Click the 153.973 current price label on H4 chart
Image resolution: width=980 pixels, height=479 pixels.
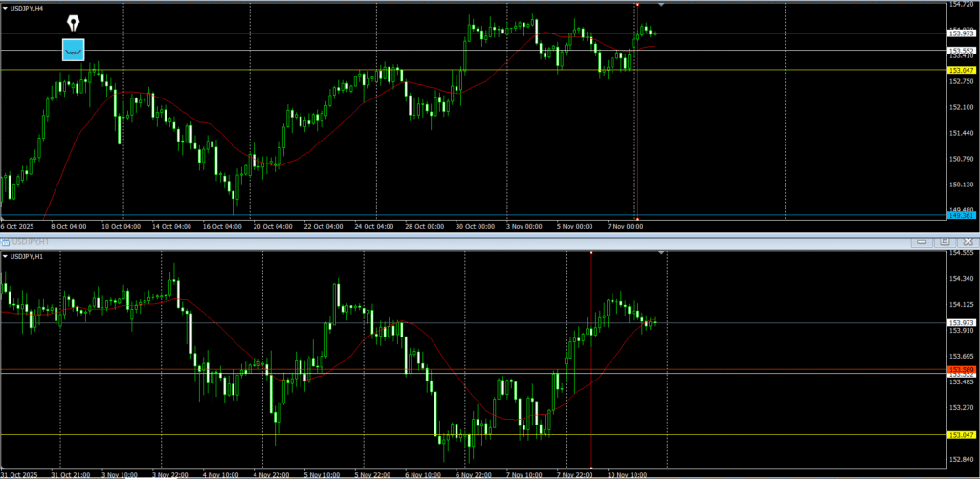click(x=960, y=34)
